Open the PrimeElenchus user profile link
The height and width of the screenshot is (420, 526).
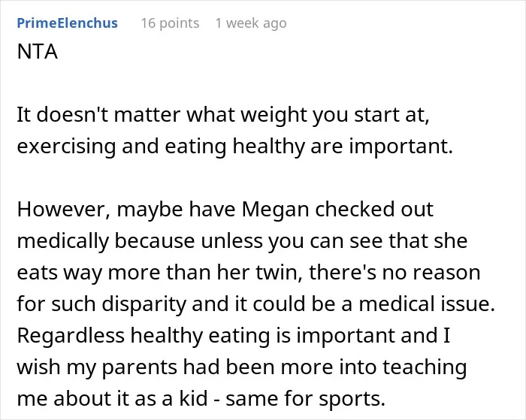pyautogui.click(x=67, y=23)
